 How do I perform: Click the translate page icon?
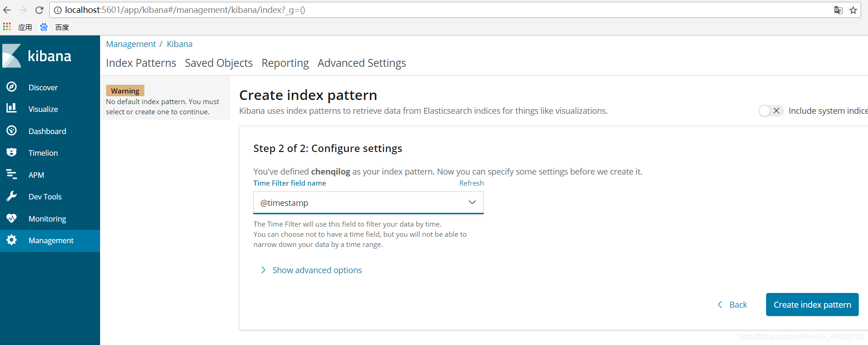click(x=838, y=10)
